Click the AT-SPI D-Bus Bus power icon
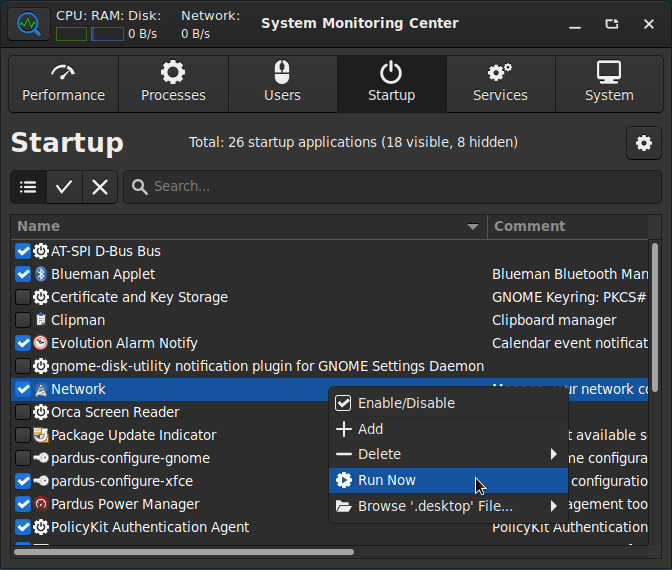 point(41,251)
